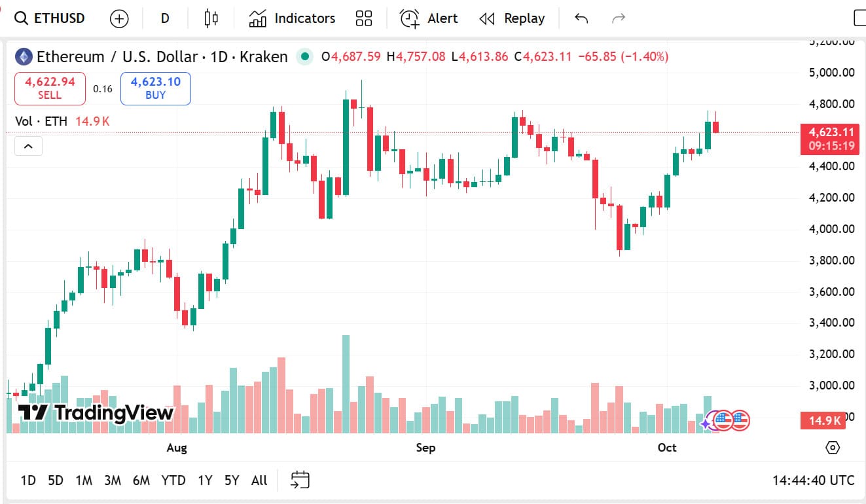
Task: Start bar Replay mode
Action: (x=512, y=18)
